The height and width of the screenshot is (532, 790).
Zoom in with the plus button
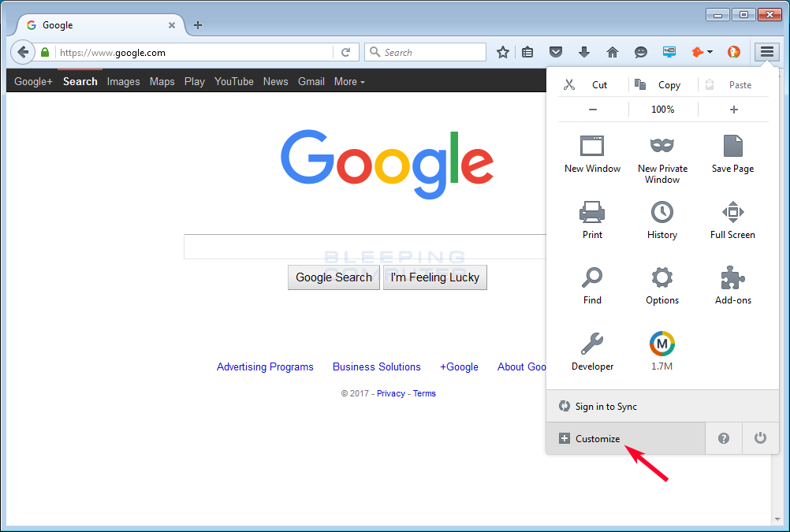point(734,110)
